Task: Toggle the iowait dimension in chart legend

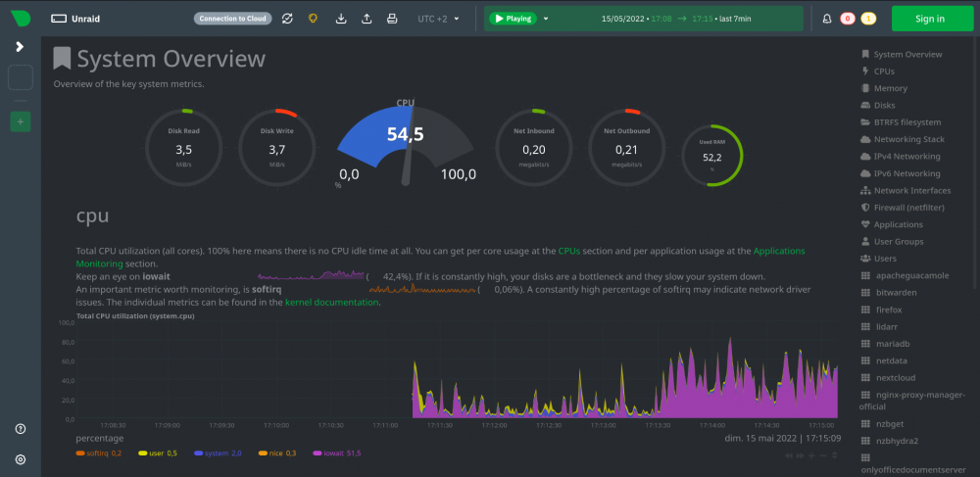Action: (336, 453)
